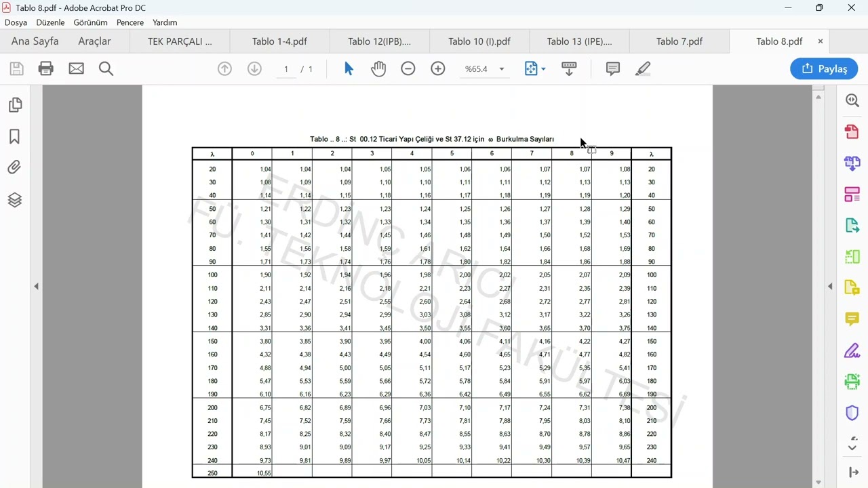868x488 pixels.
Task: Switch to Tablo 7.pdf tab
Action: (x=679, y=41)
